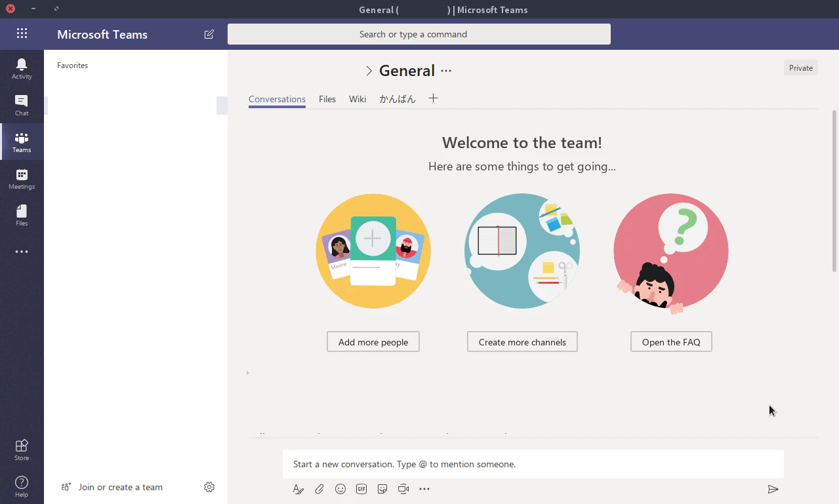Screen dimensions: 839x504
Task: Switch to the Files tab
Action: [x=327, y=99]
